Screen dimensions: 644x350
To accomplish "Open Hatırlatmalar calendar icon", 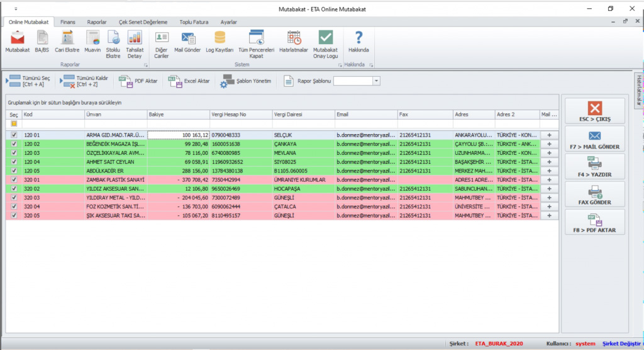I will [x=293, y=42].
